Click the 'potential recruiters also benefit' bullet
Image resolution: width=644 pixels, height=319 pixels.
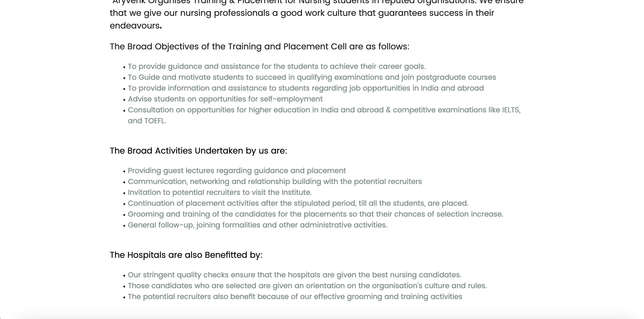tap(295, 297)
